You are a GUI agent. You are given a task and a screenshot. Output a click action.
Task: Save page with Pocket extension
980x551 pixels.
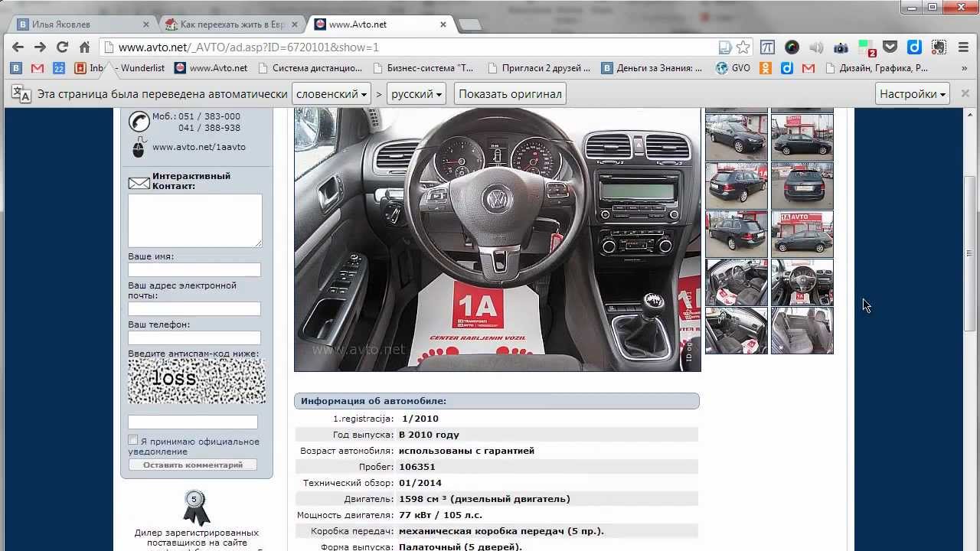[890, 47]
